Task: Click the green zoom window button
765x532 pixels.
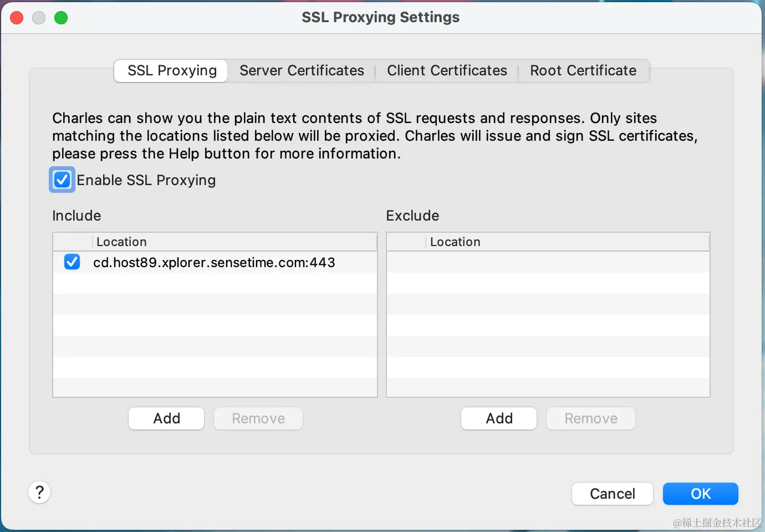Action: click(61, 18)
